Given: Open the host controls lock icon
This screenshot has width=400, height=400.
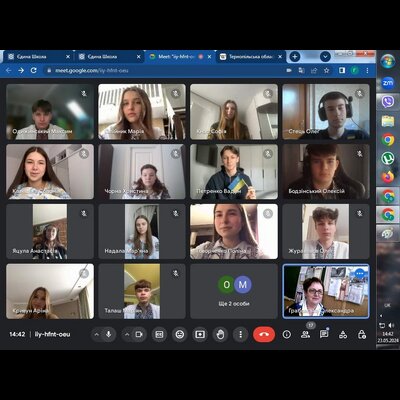Looking at the screenshot, I should (x=362, y=334).
